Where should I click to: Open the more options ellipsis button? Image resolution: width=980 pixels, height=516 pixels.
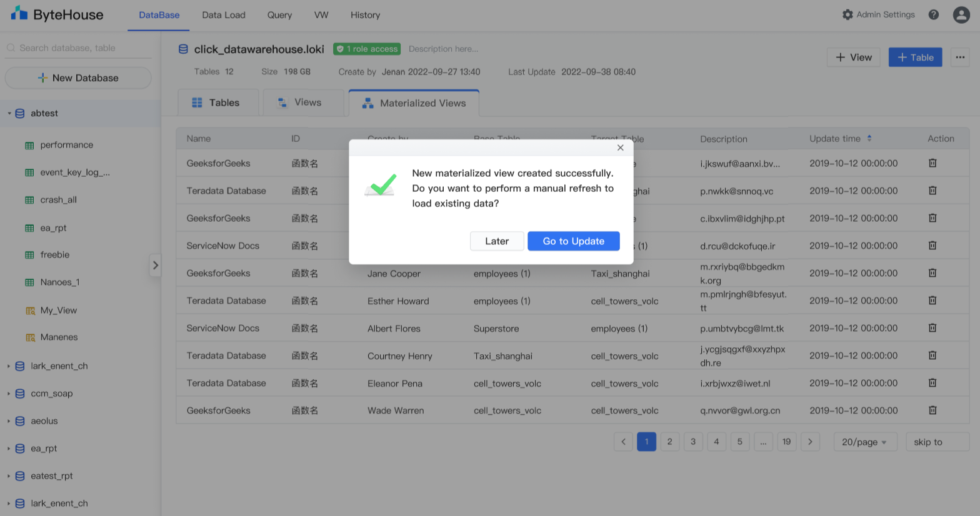pos(960,57)
